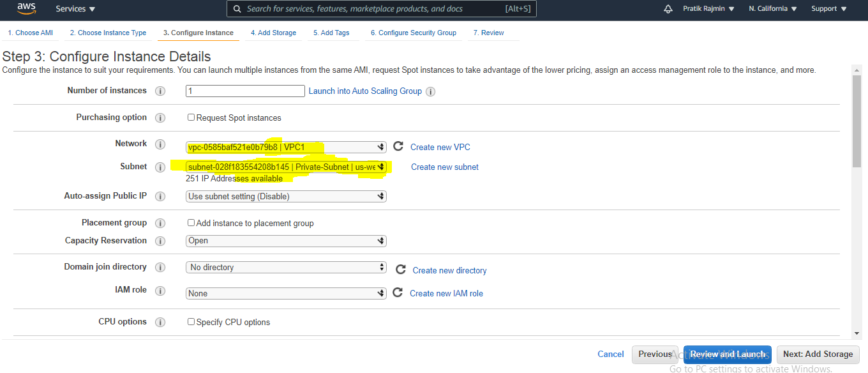The width and height of the screenshot is (868, 373).
Task: Show info for Number of instances
Action: pyautogui.click(x=160, y=91)
